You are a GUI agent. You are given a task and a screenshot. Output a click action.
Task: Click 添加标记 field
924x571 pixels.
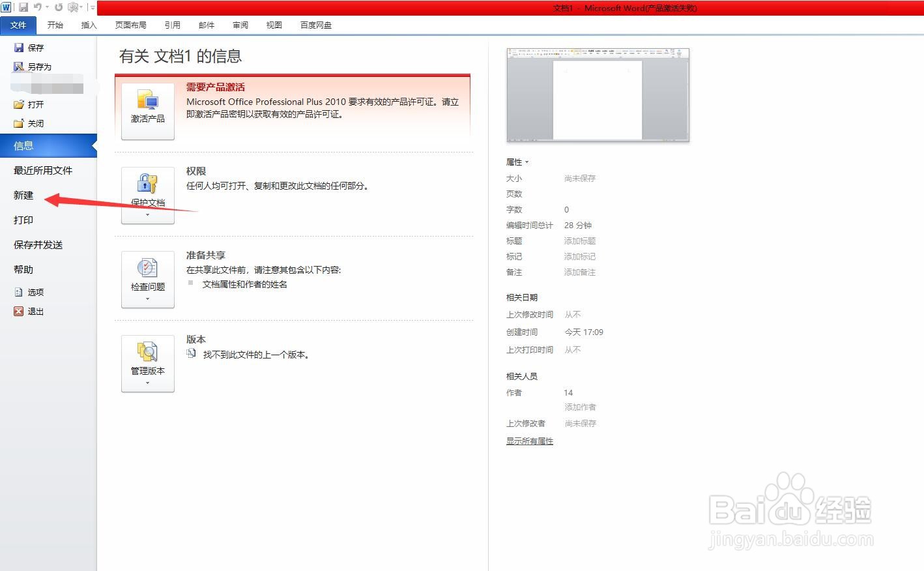(580, 256)
